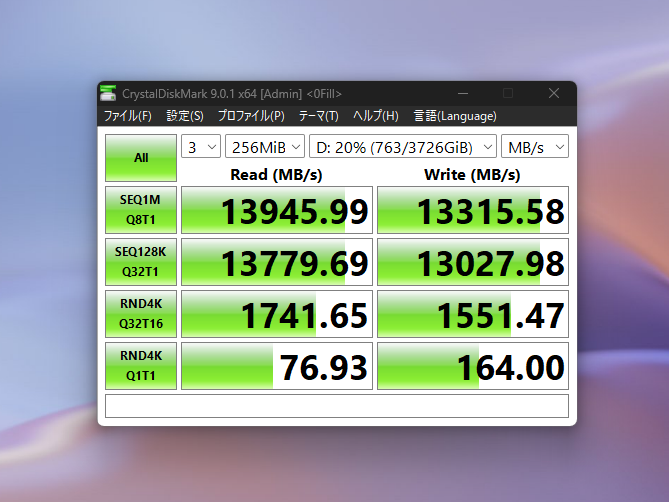The height and width of the screenshot is (502, 669).
Task: Select the RND4K Q32T16 write result 1551.47
Action: coord(473,314)
